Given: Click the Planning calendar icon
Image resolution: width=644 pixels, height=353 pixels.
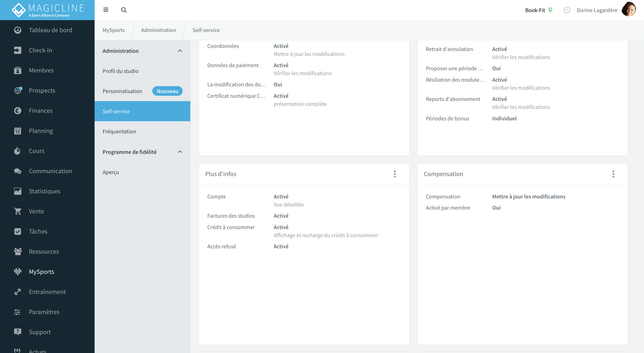Looking at the screenshot, I should click(x=17, y=131).
